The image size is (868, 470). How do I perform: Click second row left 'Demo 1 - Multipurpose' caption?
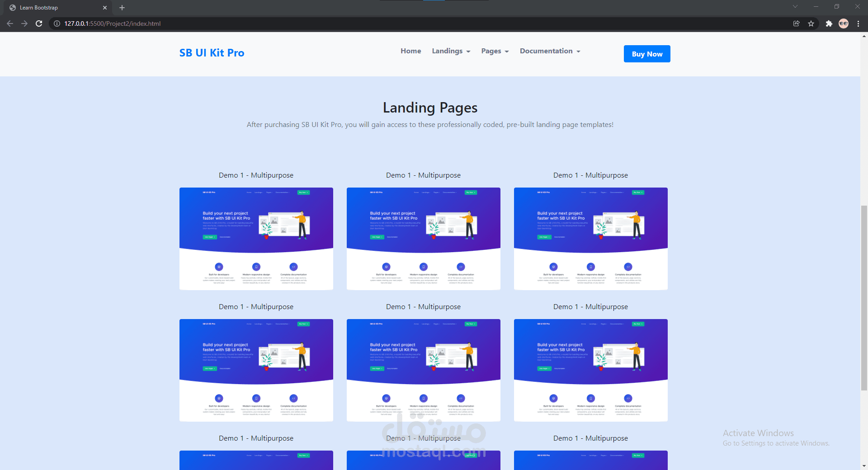[256, 307]
